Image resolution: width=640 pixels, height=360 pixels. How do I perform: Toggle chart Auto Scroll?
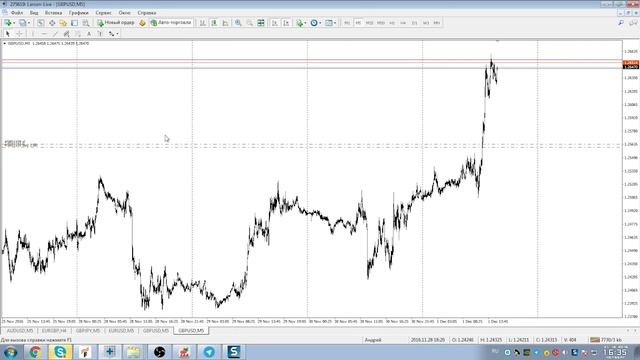click(275, 23)
